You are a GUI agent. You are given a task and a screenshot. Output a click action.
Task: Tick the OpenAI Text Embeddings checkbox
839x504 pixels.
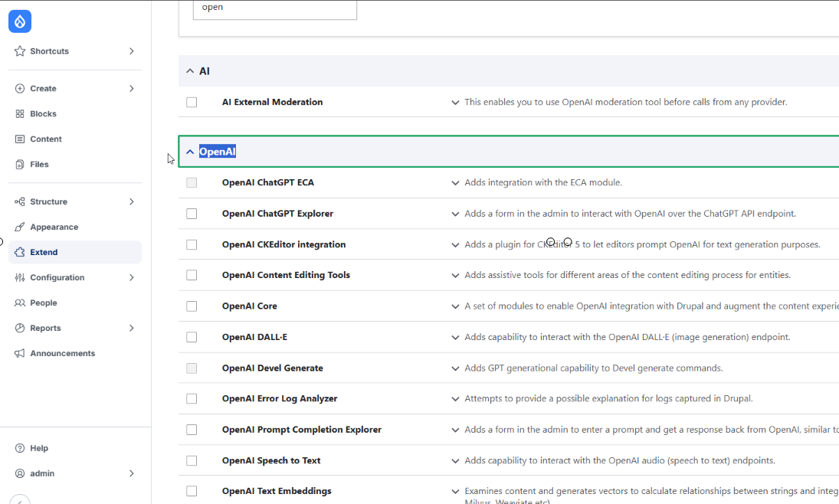(x=192, y=491)
